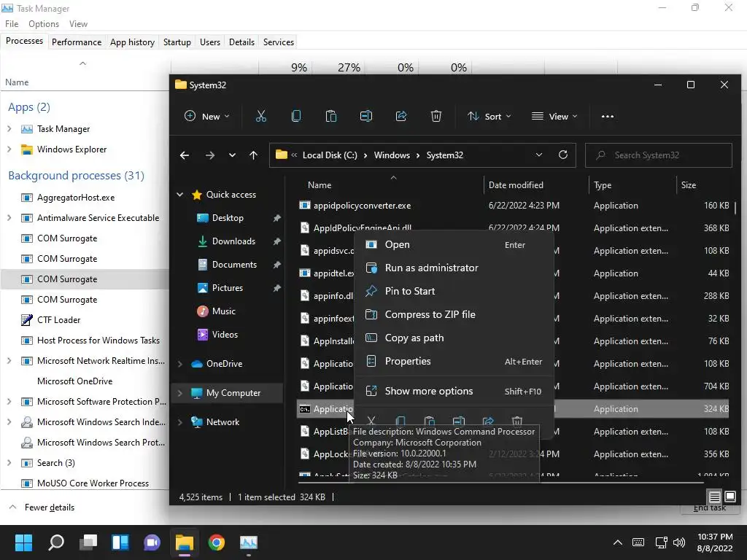747x560 pixels.
Task: Click the Delete trash icon in Explorer toolbar
Action: (x=436, y=116)
